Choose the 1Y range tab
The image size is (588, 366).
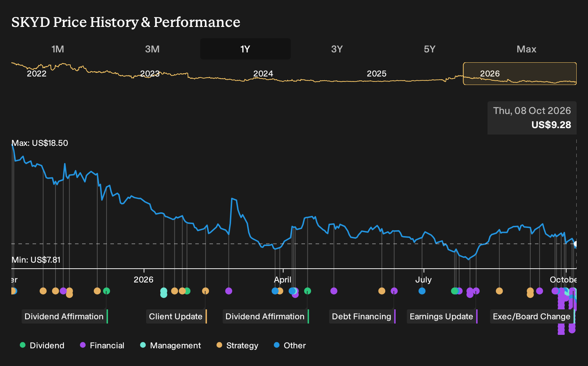[x=246, y=49]
